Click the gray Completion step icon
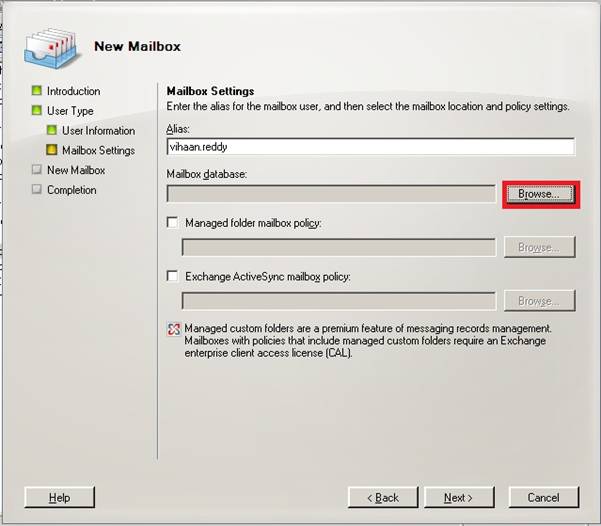The width and height of the screenshot is (601, 526). pos(37,189)
